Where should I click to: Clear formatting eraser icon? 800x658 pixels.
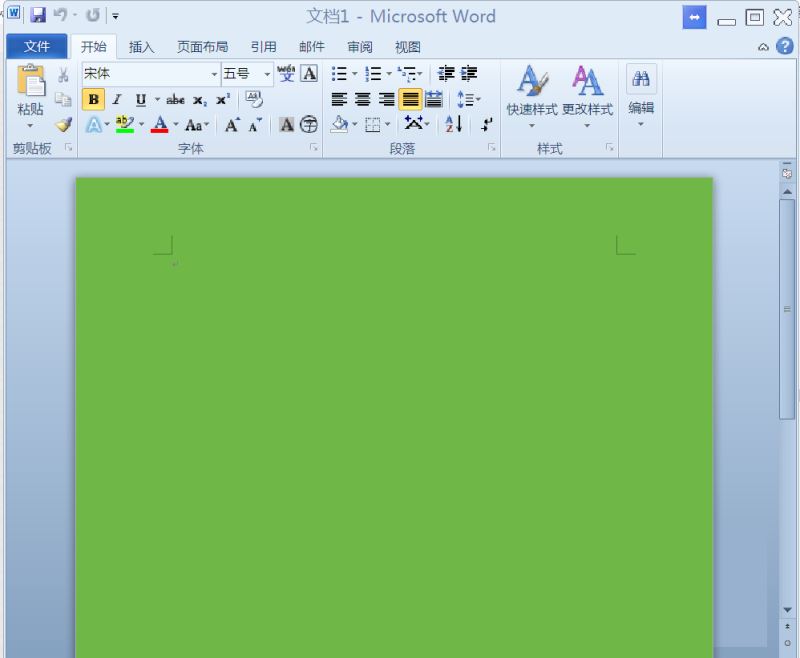click(x=254, y=99)
